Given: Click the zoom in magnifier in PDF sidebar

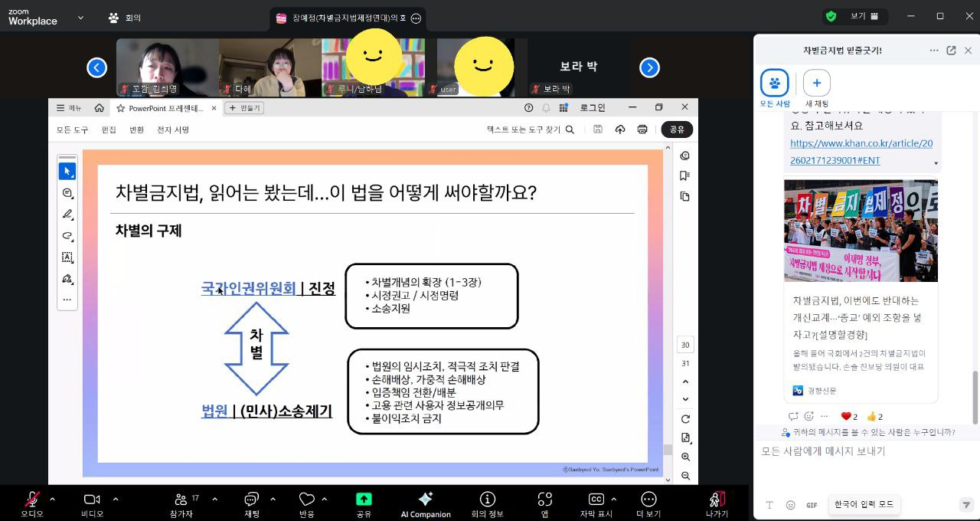Looking at the screenshot, I should pos(685,457).
